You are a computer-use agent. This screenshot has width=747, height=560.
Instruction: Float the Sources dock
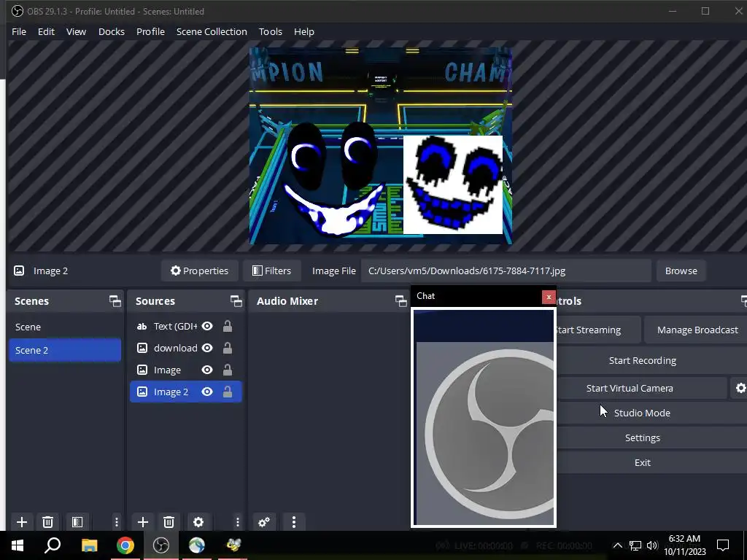pyautogui.click(x=236, y=301)
